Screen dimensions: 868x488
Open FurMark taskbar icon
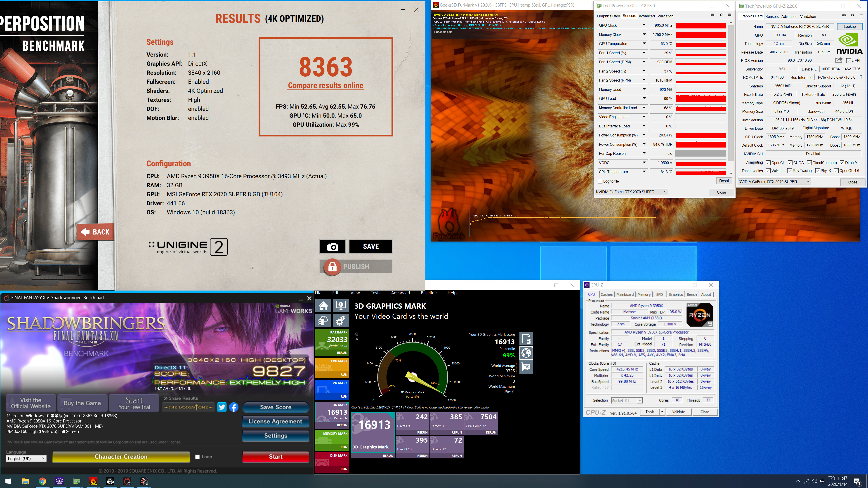[93, 481]
